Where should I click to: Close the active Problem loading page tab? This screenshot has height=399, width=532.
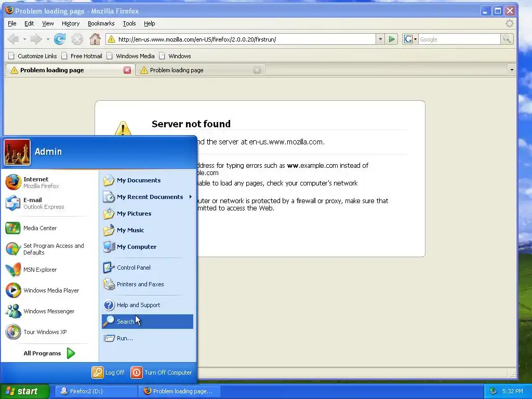click(127, 70)
